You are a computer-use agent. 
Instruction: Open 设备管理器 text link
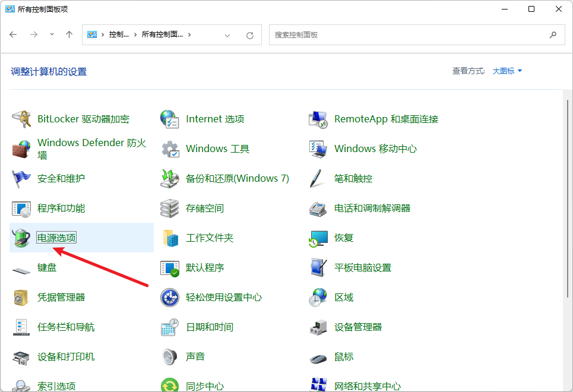tap(358, 327)
